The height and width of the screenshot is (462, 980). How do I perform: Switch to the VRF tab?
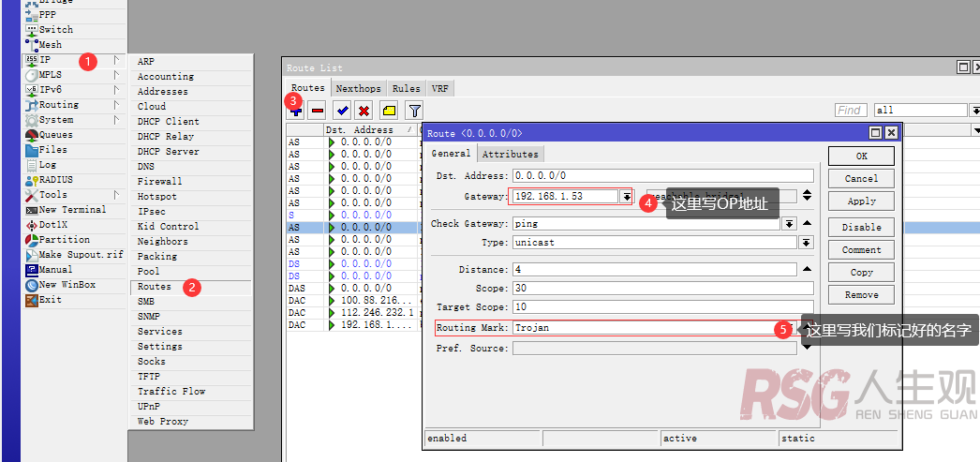(440, 89)
